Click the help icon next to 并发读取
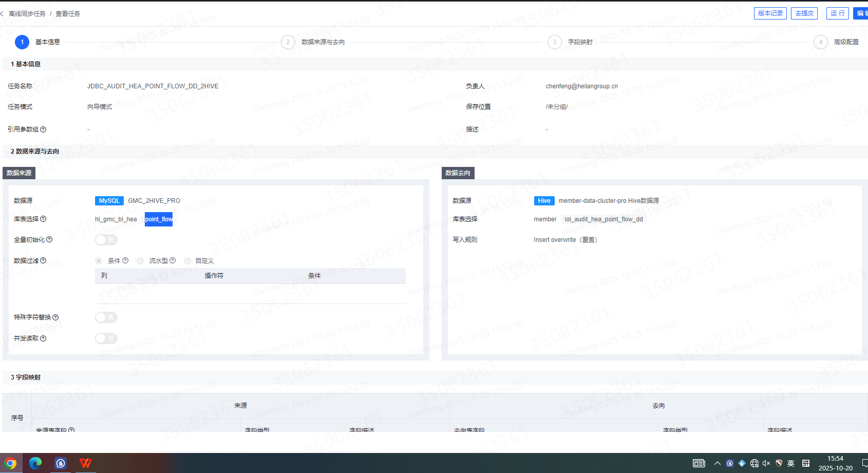Screen dimensions: 868x473 pos(43,338)
